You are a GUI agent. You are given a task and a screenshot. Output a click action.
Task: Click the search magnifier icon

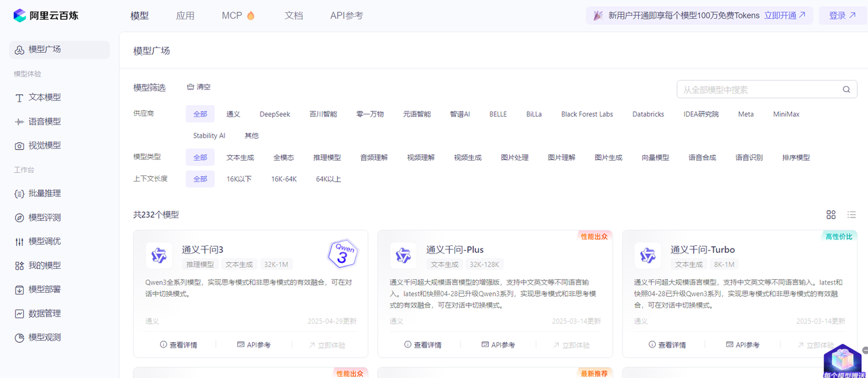[846, 89]
